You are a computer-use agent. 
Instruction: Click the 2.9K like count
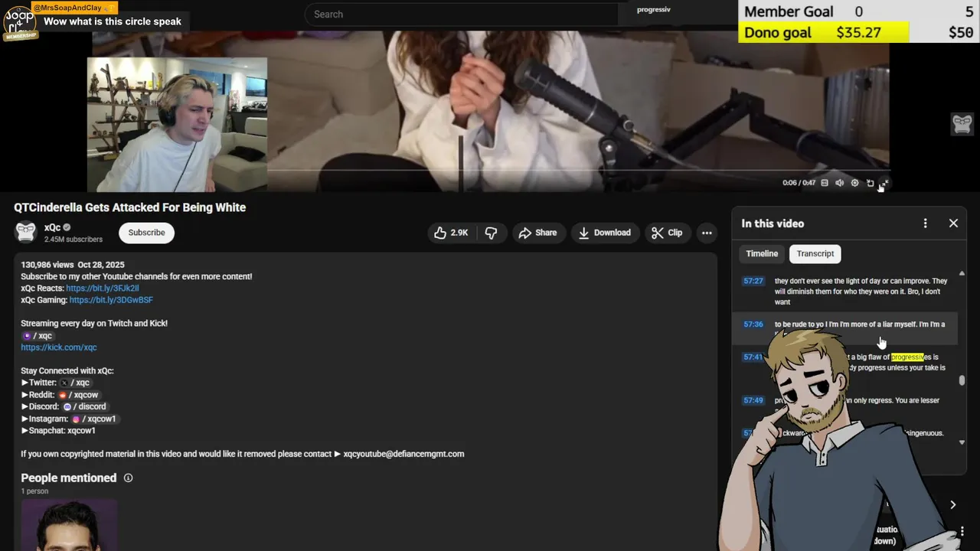[x=459, y=233]
